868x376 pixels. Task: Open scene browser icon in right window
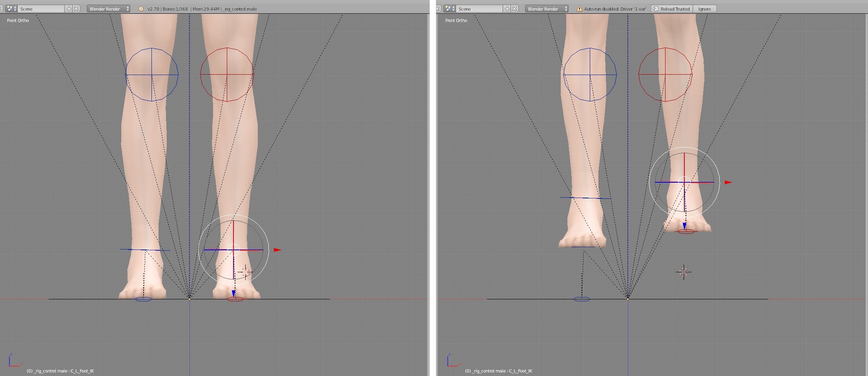[x=449, y=9]
